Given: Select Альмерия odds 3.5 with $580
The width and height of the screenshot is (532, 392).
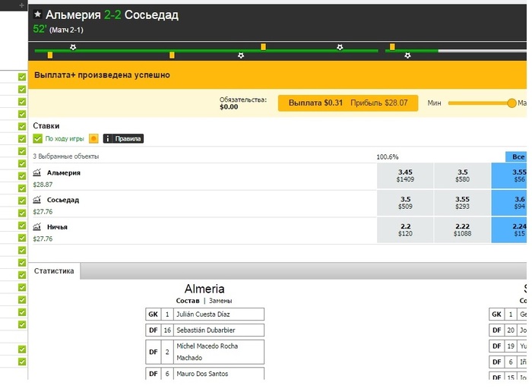Looking at the screenshot, I should click(462, 175).
